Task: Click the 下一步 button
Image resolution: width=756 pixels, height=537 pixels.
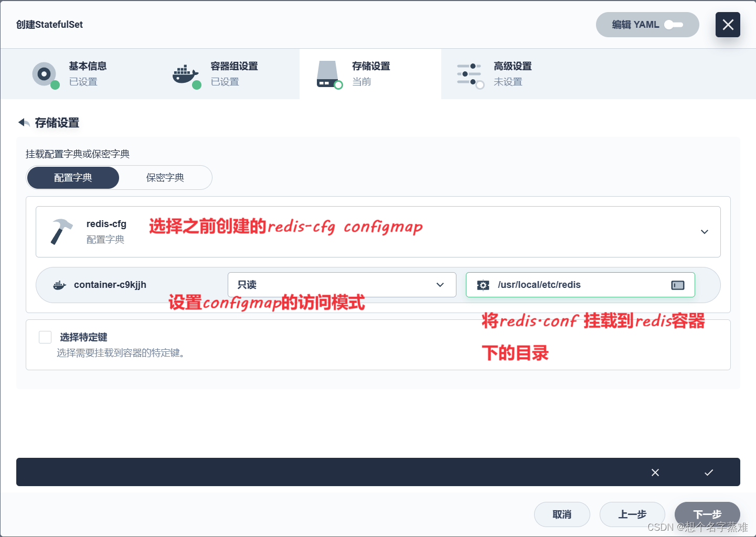Action: coord(707,514)
